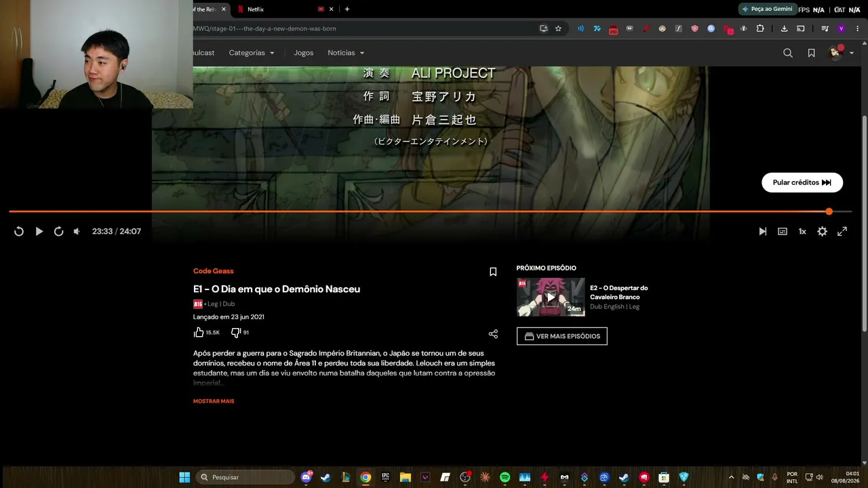
Task: Show hidden system tray icons
Action: click(731, 477)
